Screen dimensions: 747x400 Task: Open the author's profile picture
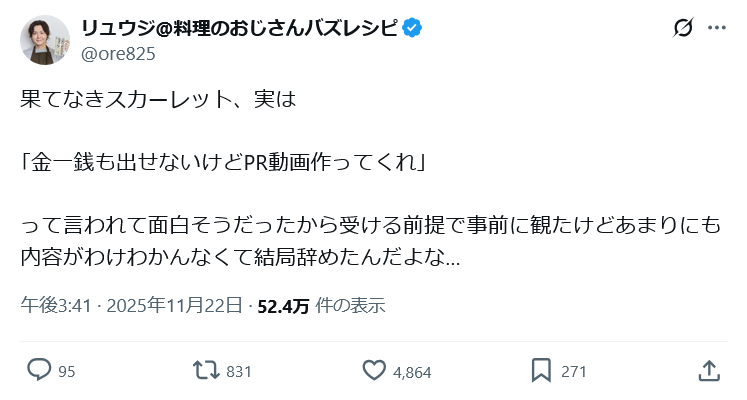tap(45, 40)
